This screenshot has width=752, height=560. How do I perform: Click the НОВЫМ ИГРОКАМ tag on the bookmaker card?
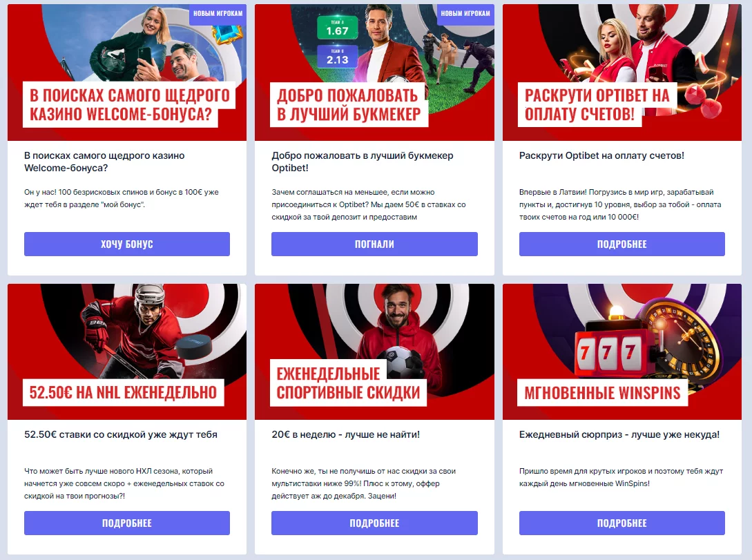pos(465,13)
